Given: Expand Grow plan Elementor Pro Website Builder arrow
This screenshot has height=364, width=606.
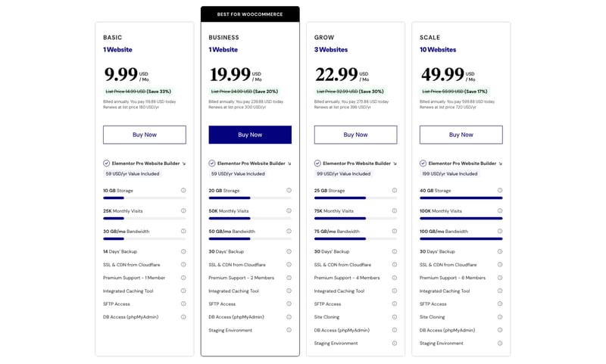Looking at the screenshot, I should click(395, 163).
